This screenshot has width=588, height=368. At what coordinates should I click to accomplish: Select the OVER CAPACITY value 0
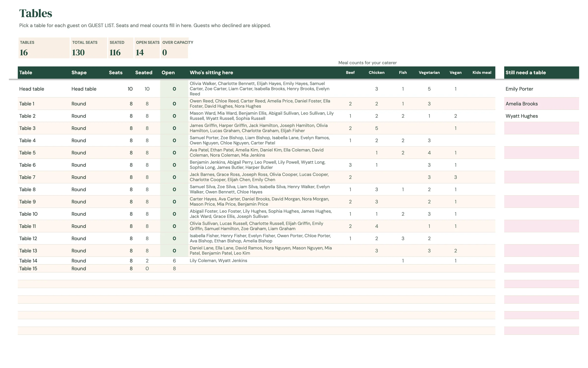(x=164, y=52)
